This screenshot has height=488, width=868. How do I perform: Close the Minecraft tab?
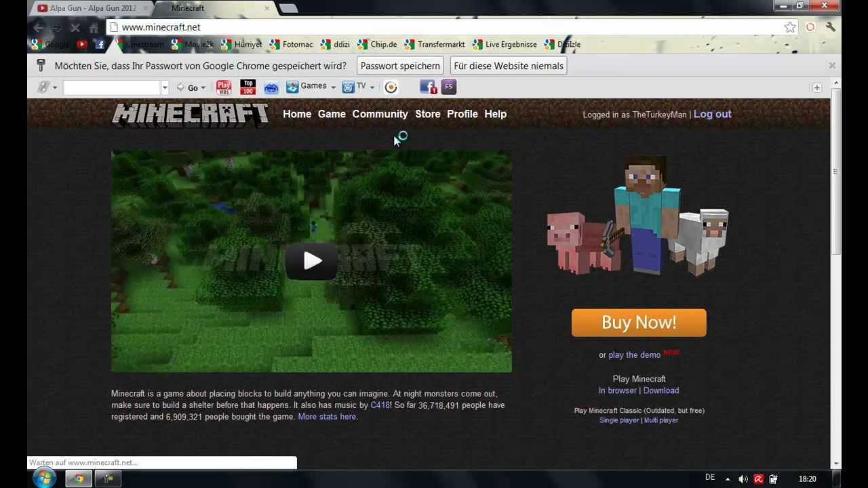coord(267,8)
